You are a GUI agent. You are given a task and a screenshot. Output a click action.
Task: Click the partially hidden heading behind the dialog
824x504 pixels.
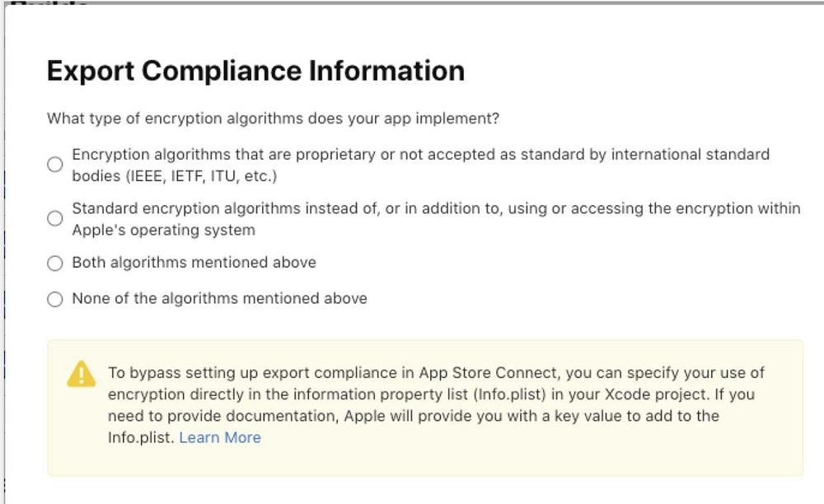(x=49, y=4)
